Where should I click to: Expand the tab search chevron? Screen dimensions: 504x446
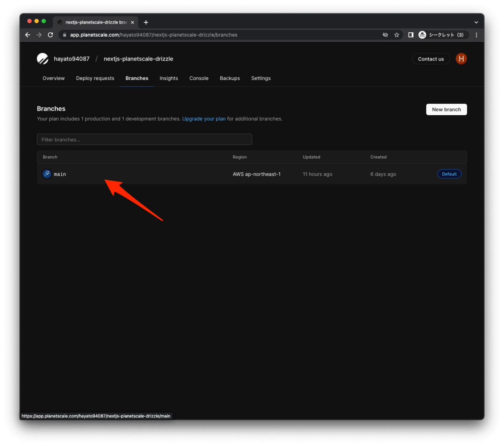coord(476,22)
